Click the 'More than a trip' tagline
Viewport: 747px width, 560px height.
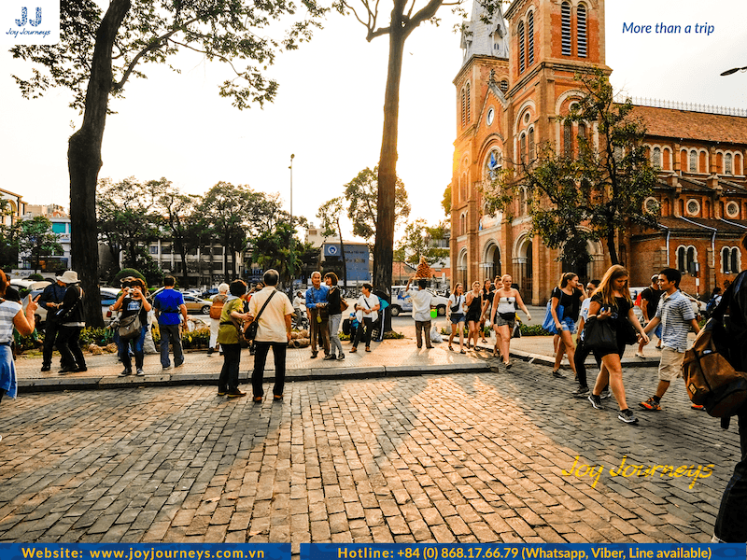(x=668, y=28)
